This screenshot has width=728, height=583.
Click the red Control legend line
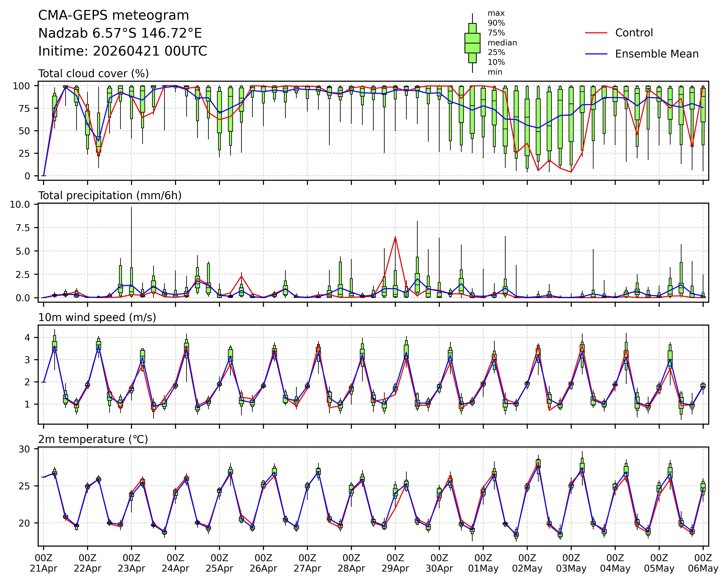(x=596, y=33)
